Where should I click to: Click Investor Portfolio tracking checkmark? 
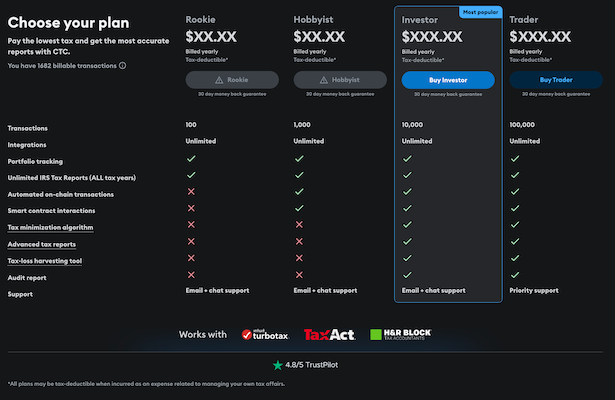(x=408, y=158)
